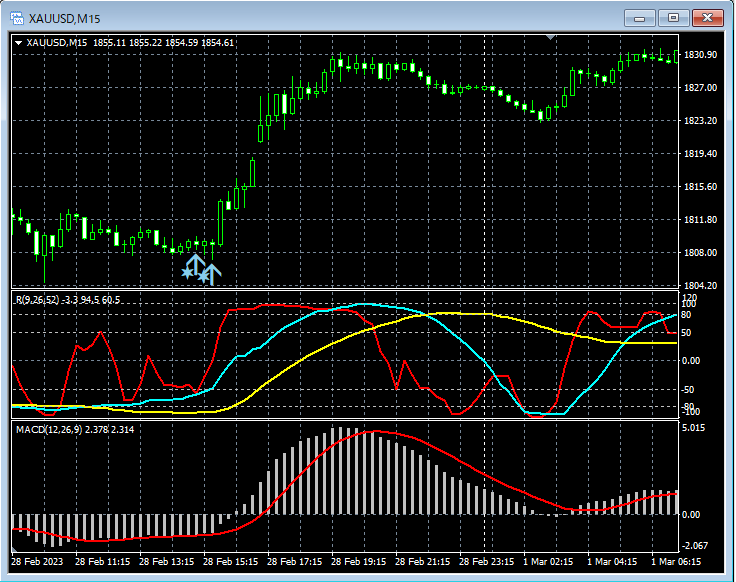Click the OHLC price values in chart header
This screenshot has height=582, width=736.
[x=163, y=43]
